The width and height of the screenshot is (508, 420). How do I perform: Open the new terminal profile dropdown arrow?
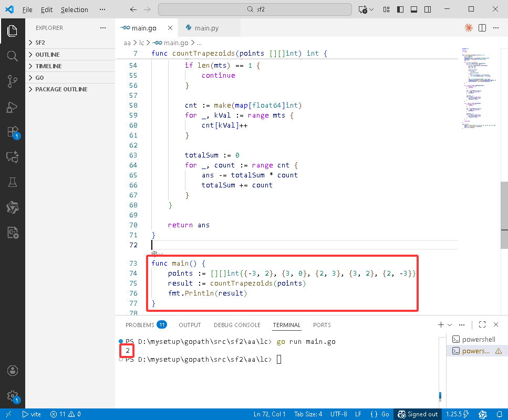(450, 324)
